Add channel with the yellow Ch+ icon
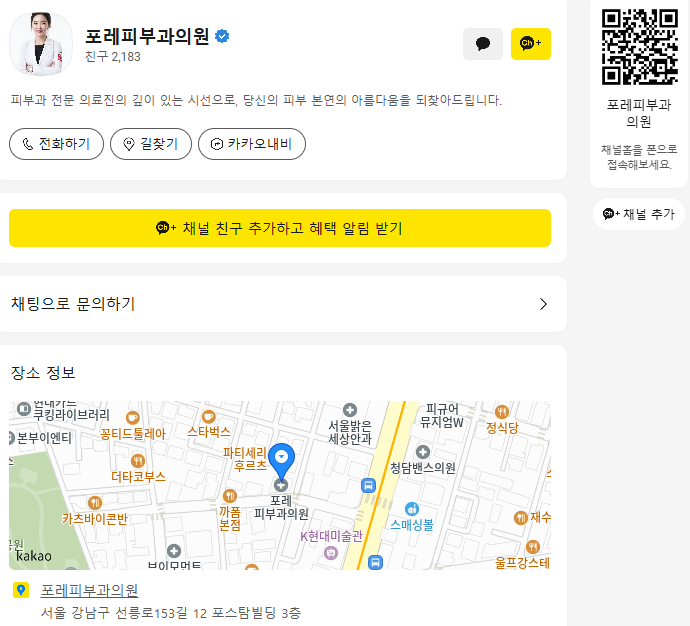 [x=531, y=44]
